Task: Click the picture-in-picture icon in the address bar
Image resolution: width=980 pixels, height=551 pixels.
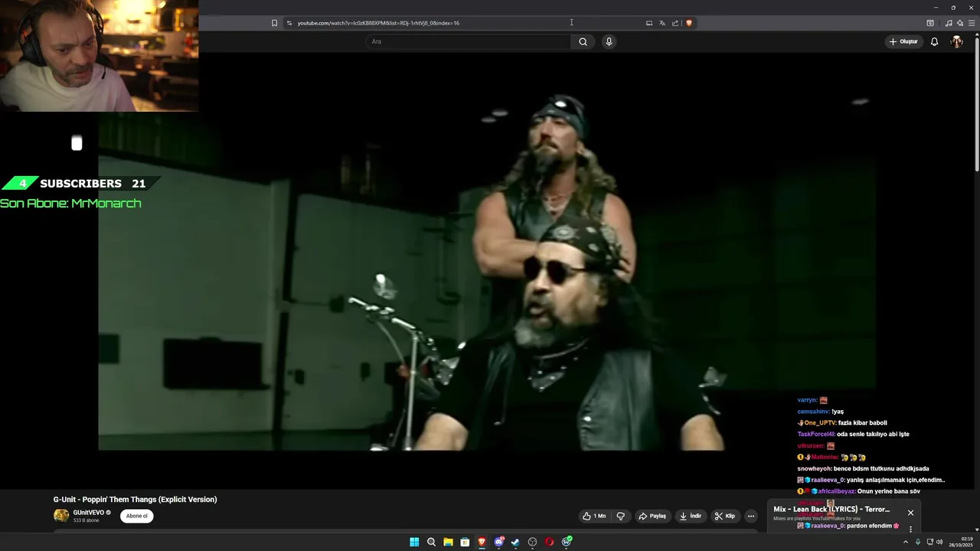Action: (649, 23)
